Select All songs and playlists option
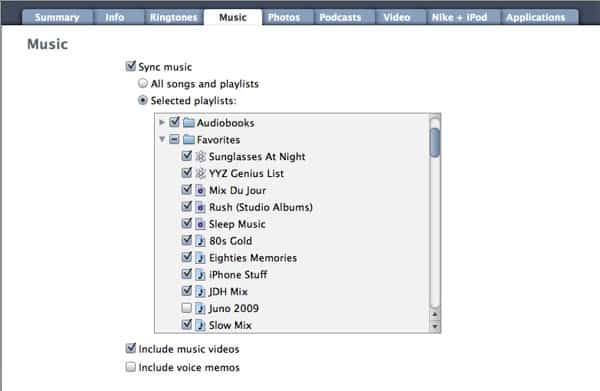Image resolution: width=600 pixels, height=391 pixels. coord(143,83)
